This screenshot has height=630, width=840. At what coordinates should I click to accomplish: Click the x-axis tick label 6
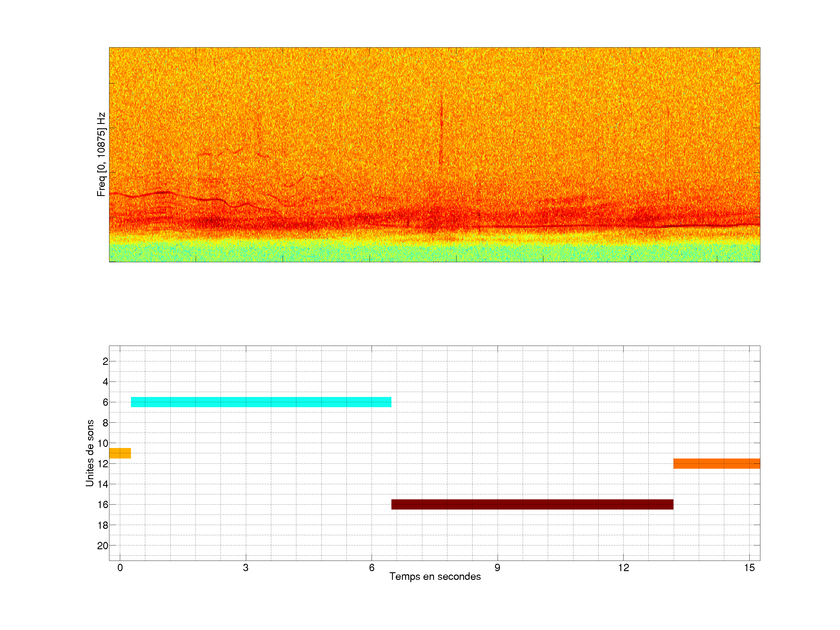371,568
